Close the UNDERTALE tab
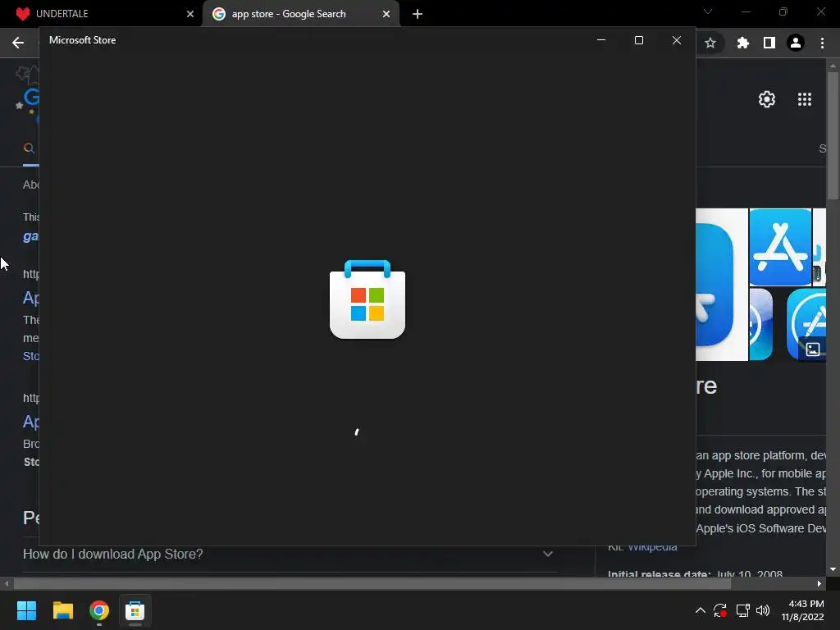The width and height of the screenshot is (840, 630). (190, 14)
